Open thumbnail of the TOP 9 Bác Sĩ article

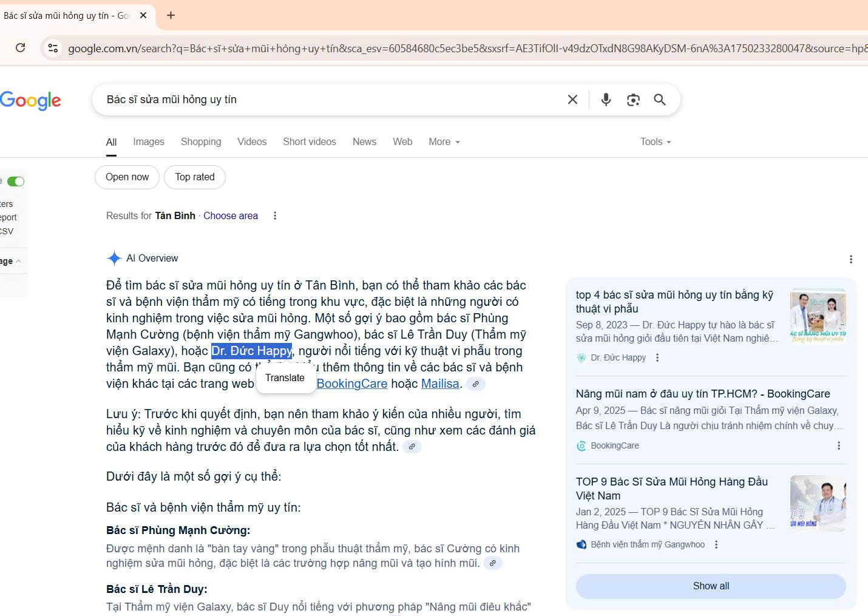(818, 503)
